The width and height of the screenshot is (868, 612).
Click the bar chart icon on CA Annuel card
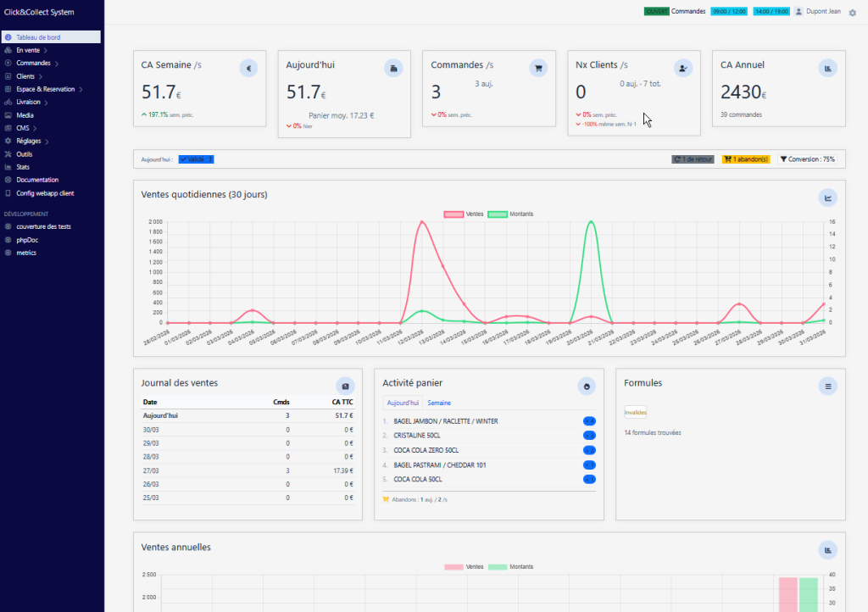827,69
